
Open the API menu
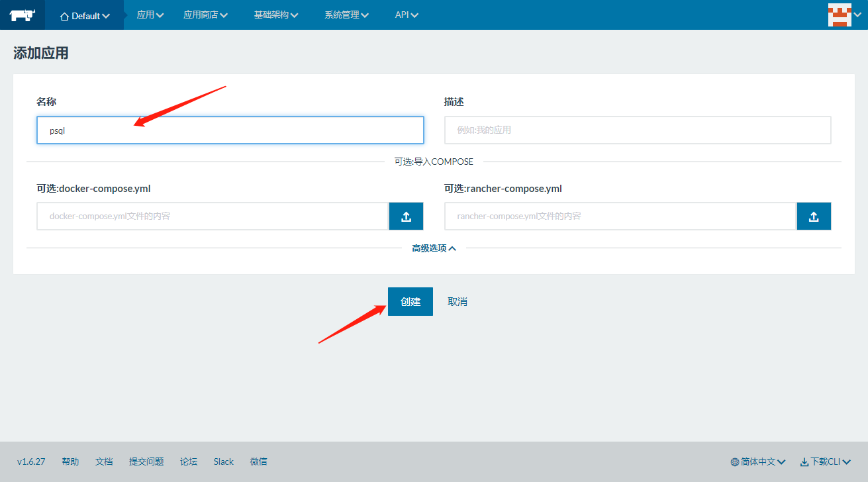(x=407, y=15)
